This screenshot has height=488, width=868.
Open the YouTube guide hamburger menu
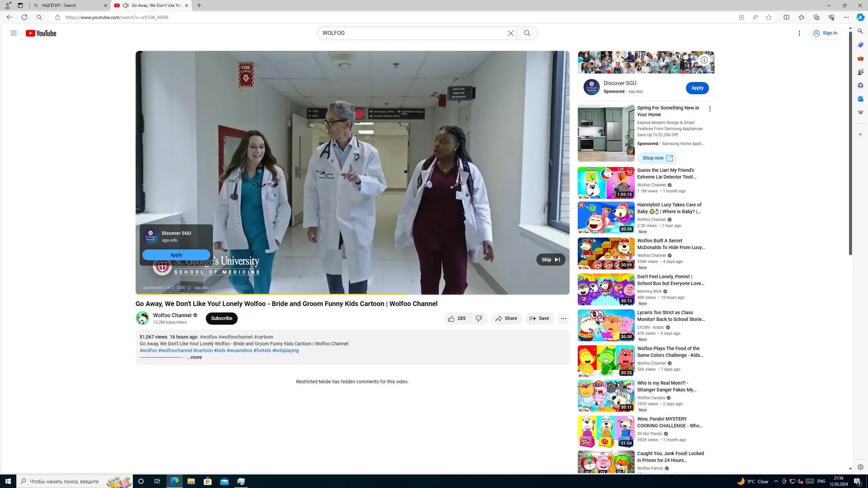(13, 33)
